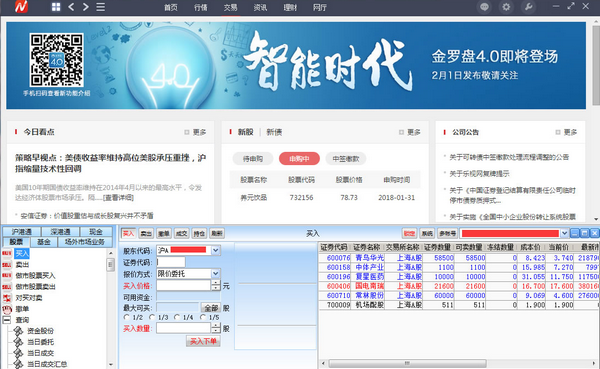This screenshot has height=369, width=600.
Task: Collapse the 查询 tree node
Action: coord(7,320)
